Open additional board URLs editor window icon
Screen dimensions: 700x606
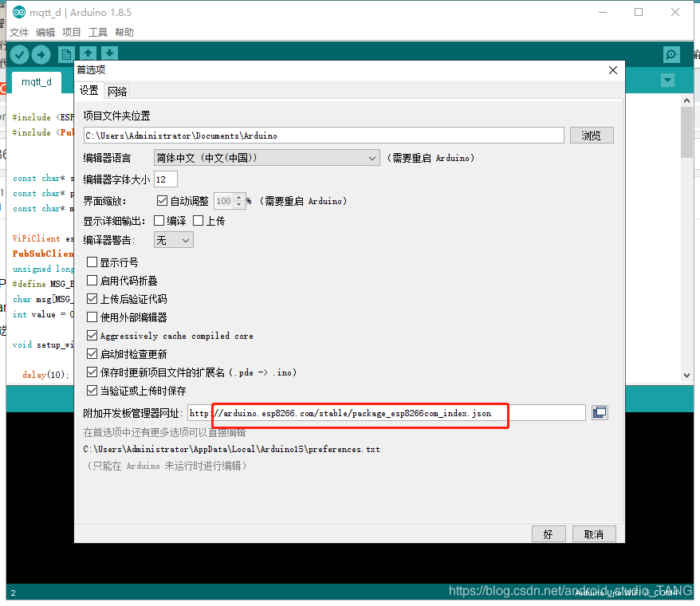click(x=600, y=412)
